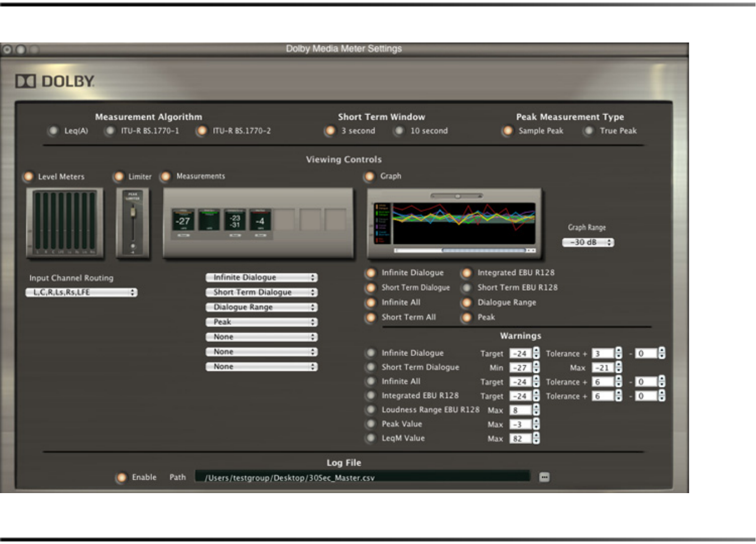Toggle the Measurements view

click(x=166, y=177)
